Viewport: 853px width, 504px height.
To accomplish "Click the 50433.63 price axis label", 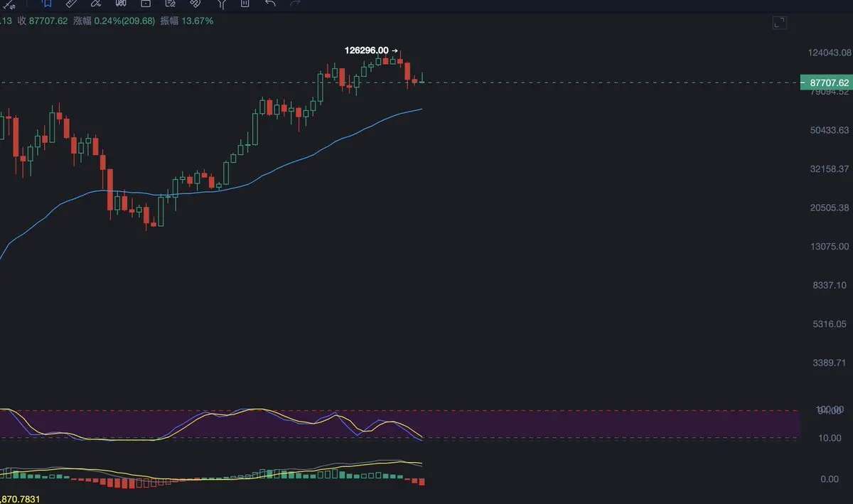I will point(828,130).
